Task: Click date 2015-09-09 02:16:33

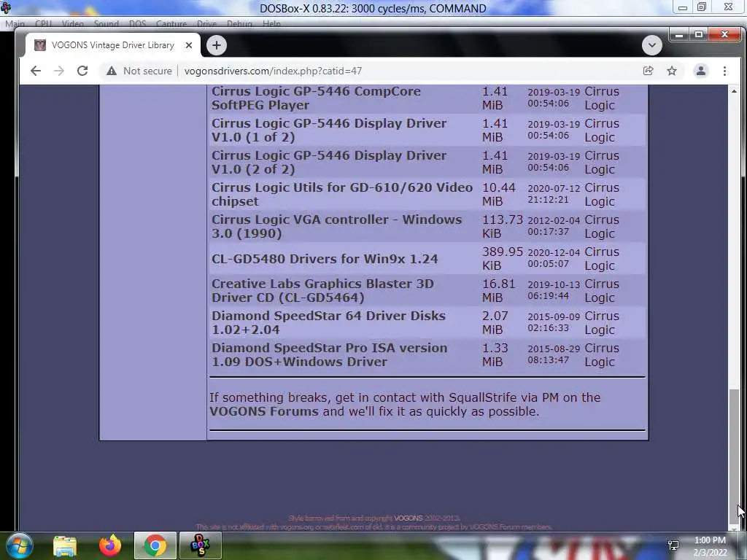Action: point(554,322)
